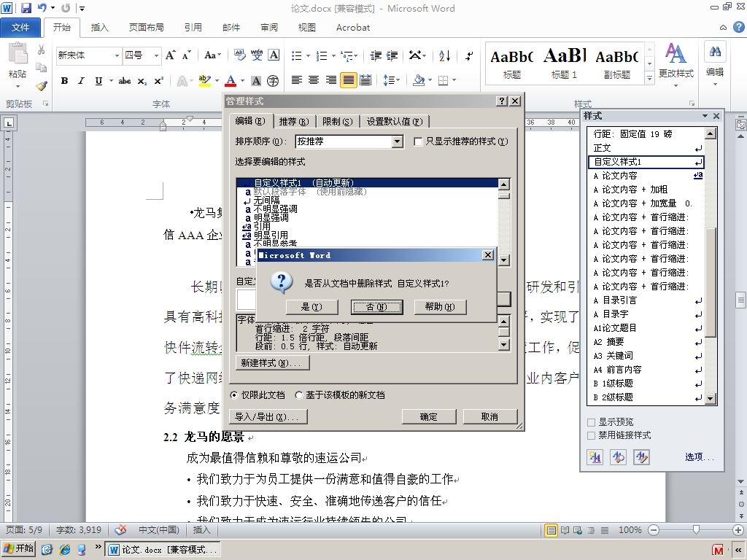Click Internet Explorer icon in taskbar
The width and height of the screenshot is (747, 560).
coord(65,549)
